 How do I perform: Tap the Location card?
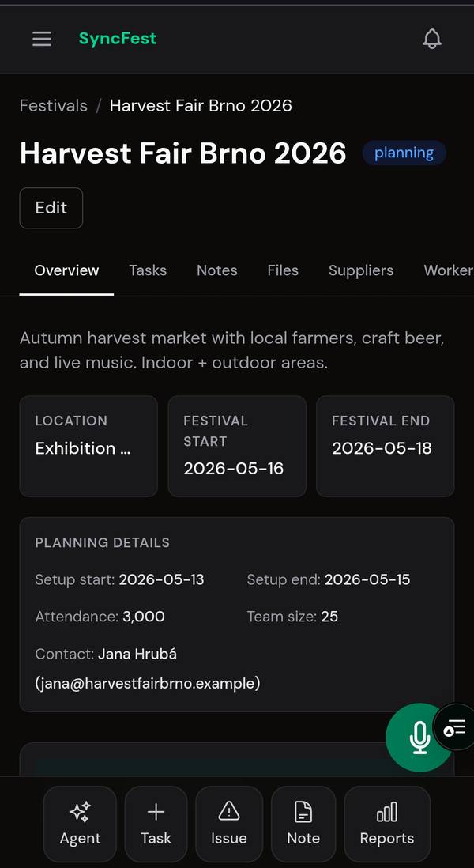[x=88, y=446]
